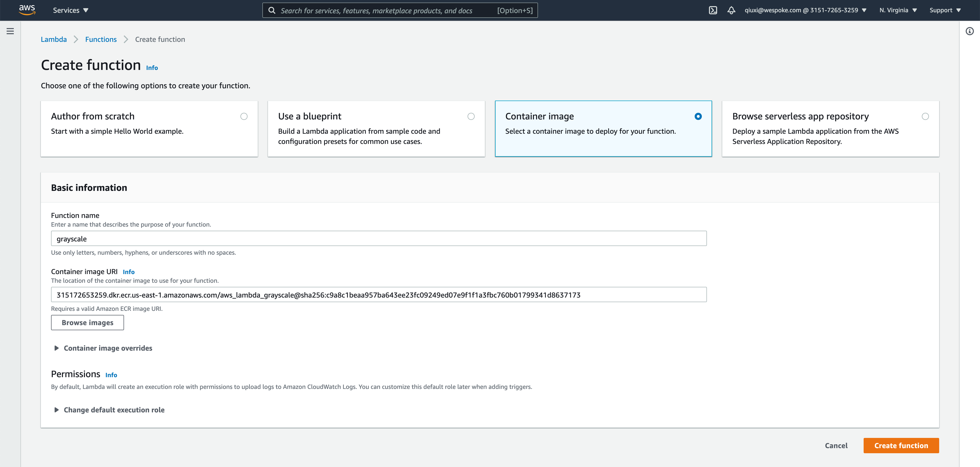Open the Services dropdown menu
The width and height of the screenshot is (980, 467).
70,10
